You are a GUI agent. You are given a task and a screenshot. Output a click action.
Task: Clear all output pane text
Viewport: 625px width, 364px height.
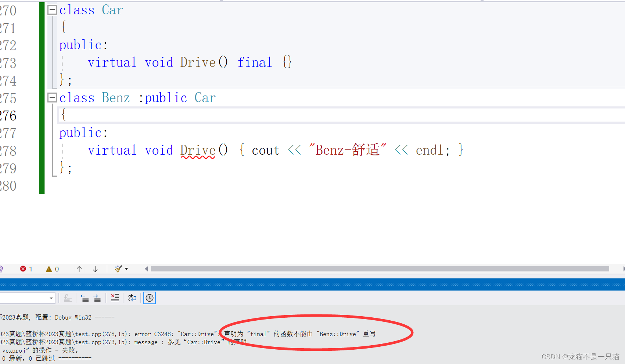pos(115,298)
